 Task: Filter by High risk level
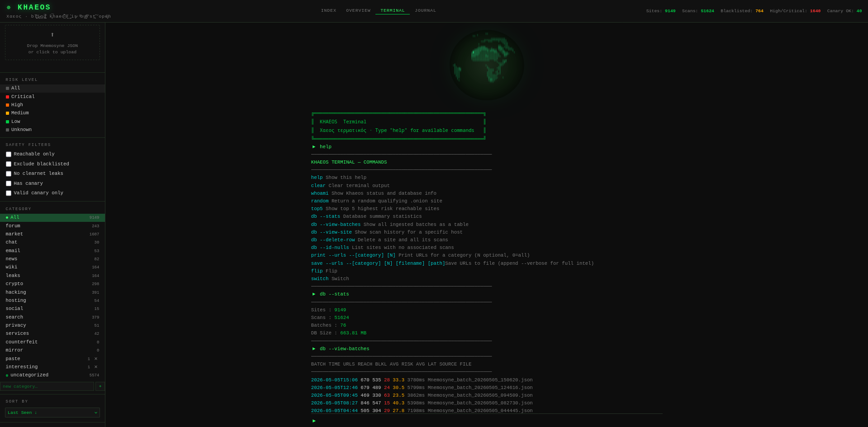point(52,105)
